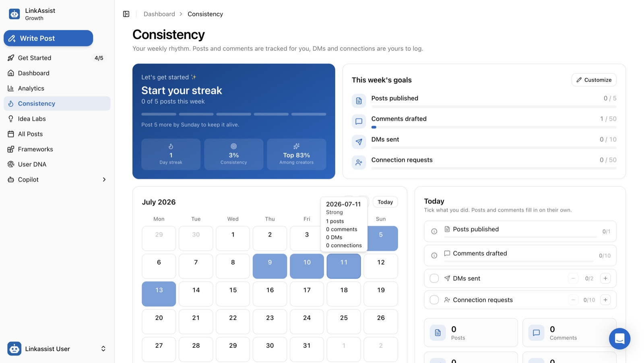Select July 22 on the calendar
This screenshot has width=644, height=363.
pos(233,322)
